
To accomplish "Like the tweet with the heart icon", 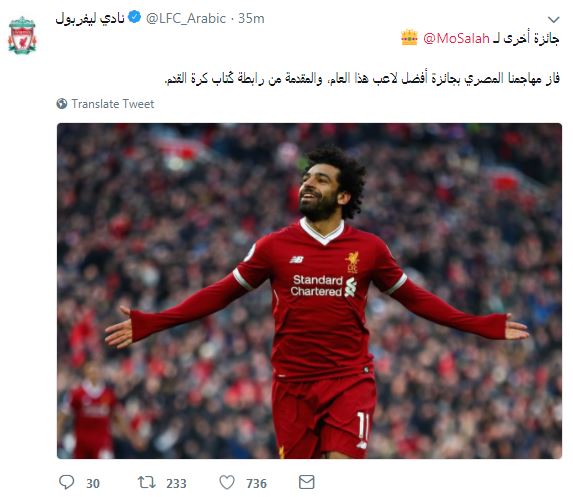I will [x=227, y=482].
